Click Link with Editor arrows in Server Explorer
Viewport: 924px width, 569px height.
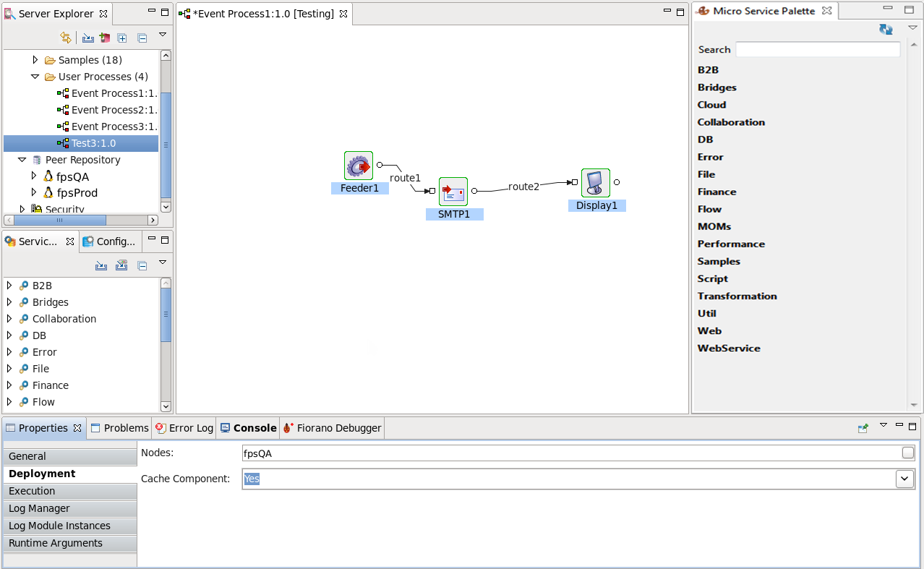click(66, 38)
